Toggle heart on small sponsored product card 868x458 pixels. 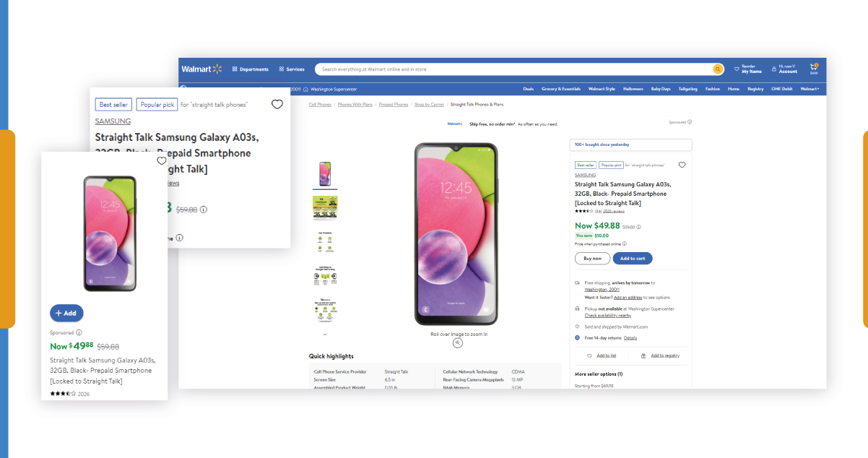point(161,161)
